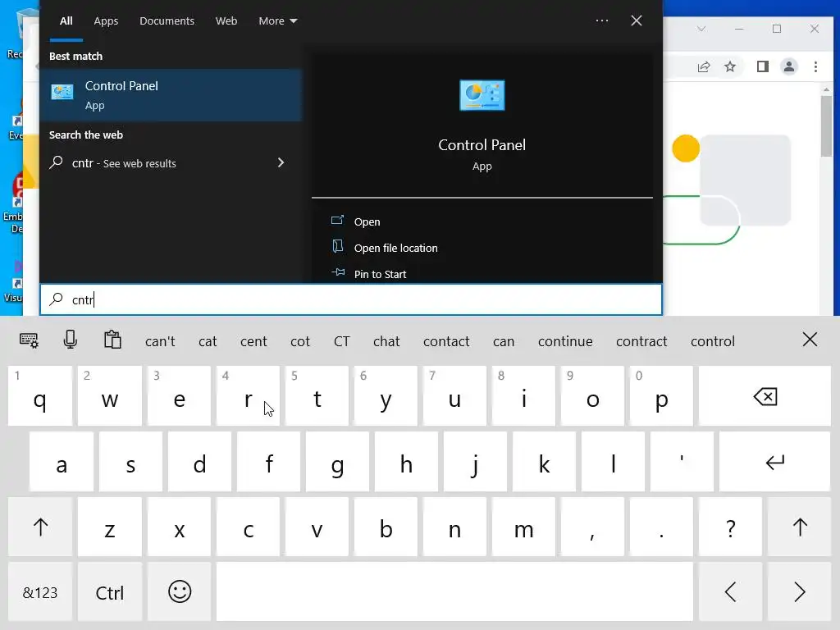Click Control Panel icon in best match
840x630 pixels.
click(62, 92)
